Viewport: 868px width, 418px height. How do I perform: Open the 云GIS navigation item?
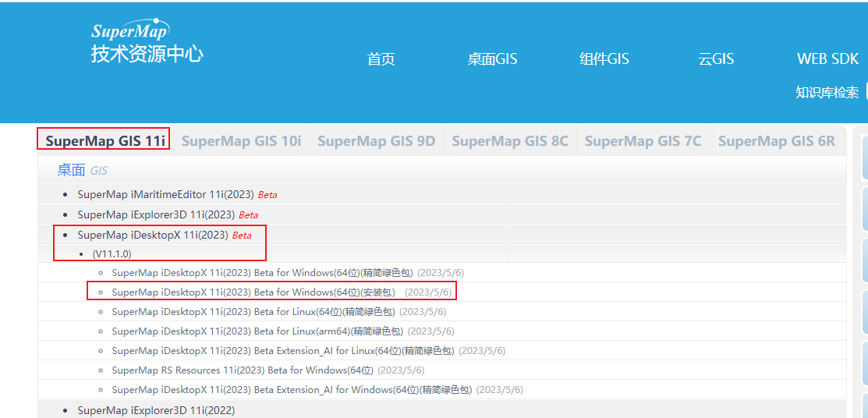pyautogui.click(x=716, y=59)
